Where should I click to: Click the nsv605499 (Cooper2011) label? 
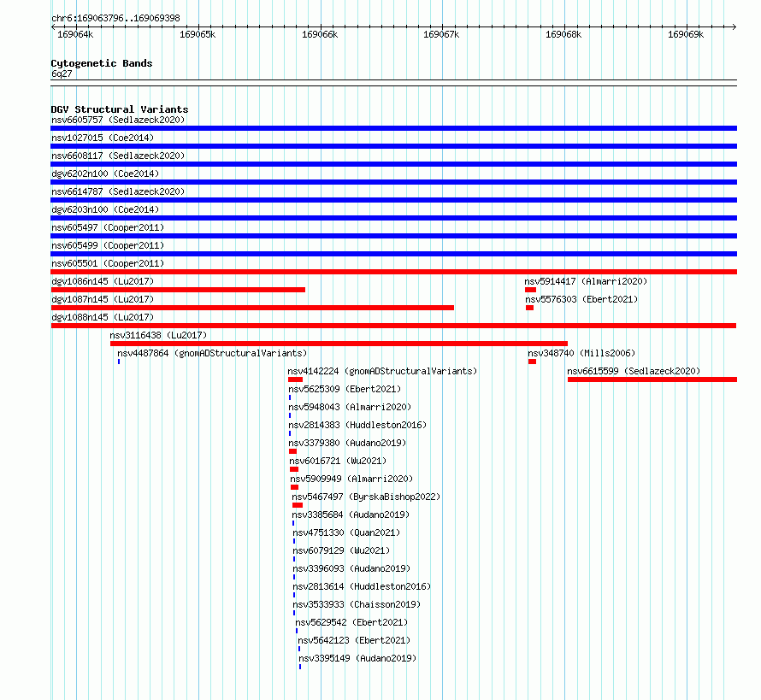click(x=108, y=245)
